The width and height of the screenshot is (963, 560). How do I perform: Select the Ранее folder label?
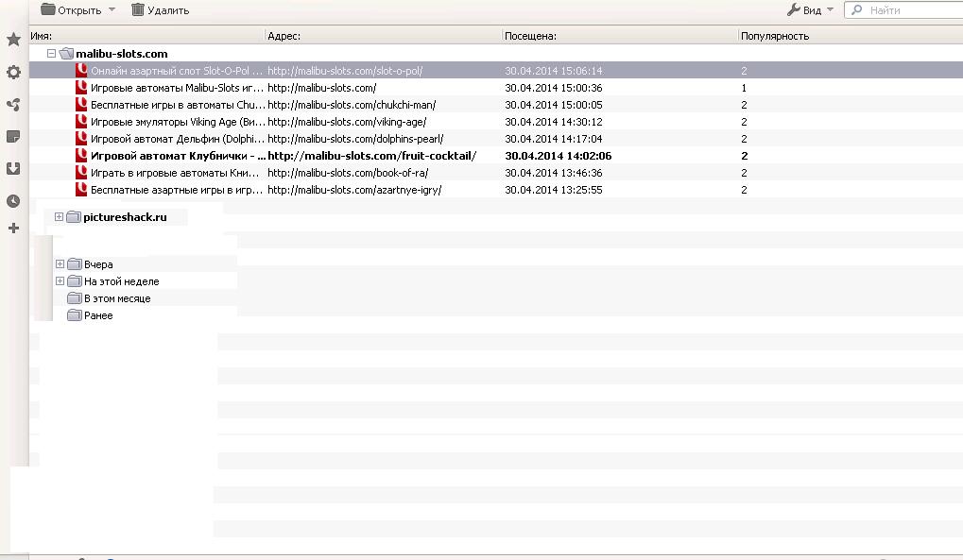tap(98, 315)
